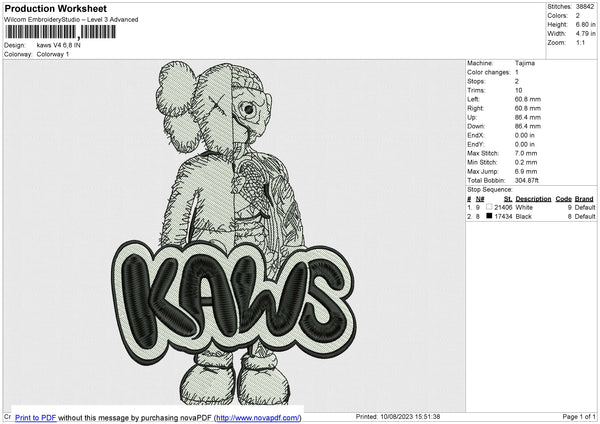Click the Stitches value 38842

click(585, 7)
